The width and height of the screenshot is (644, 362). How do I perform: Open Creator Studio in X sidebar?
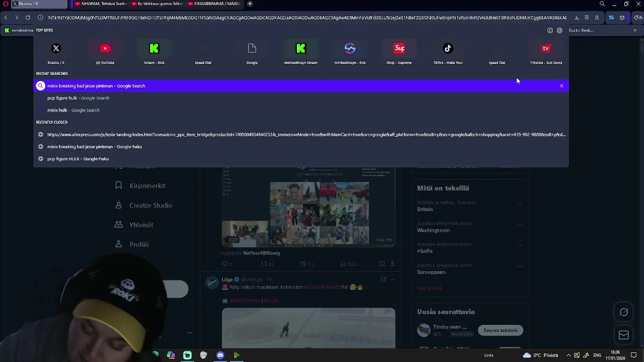tap(144, 205)
